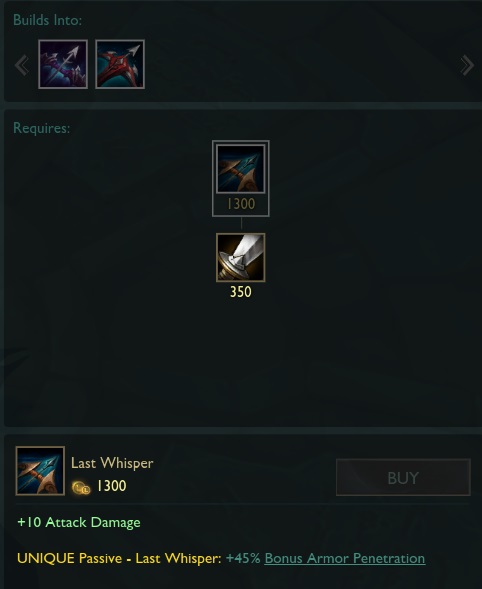Click the Last Whisper icon in the Requires tree

[240, 169]
